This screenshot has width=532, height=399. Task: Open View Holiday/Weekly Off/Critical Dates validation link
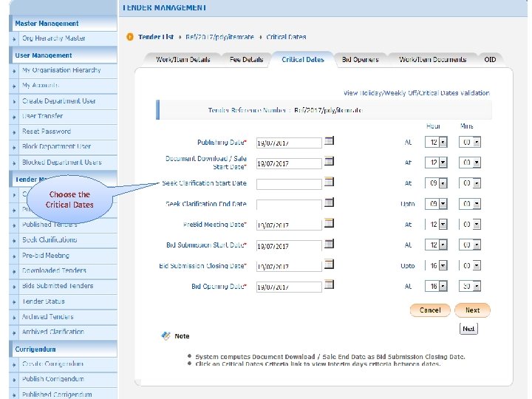click(416, 93)
